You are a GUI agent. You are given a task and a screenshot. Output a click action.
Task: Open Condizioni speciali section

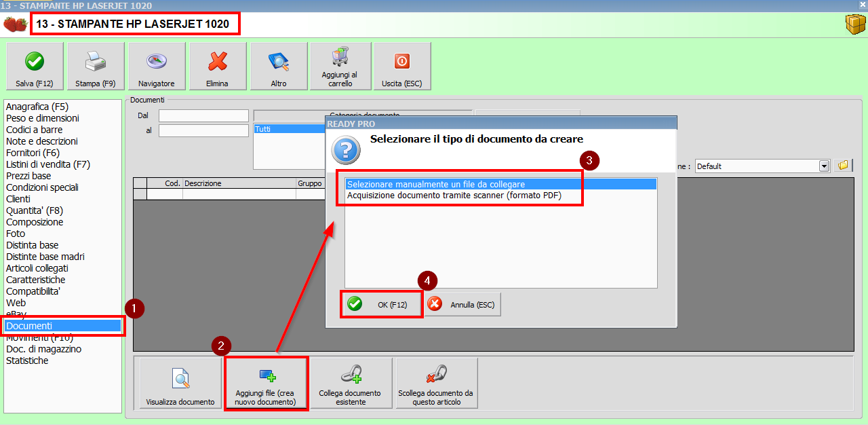point(43,187)
